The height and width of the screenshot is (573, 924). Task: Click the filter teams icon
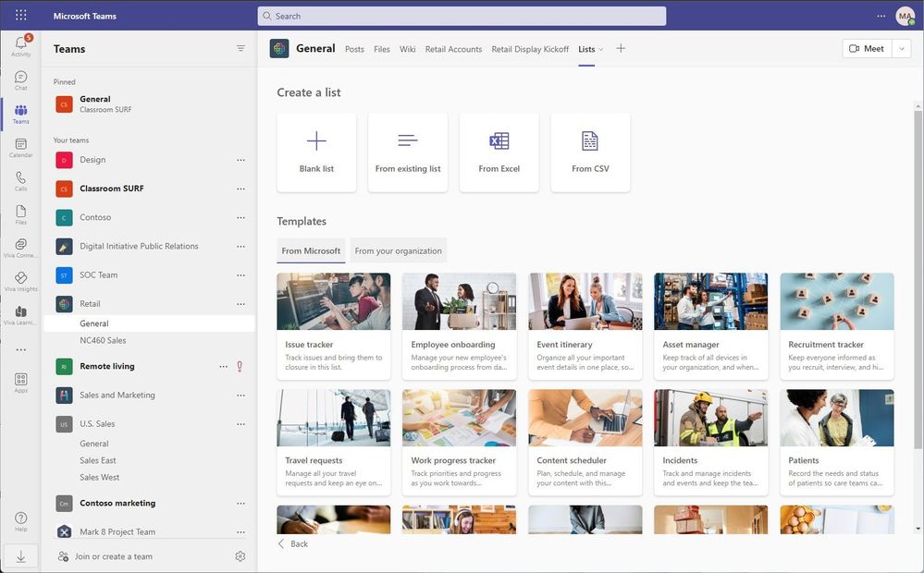(240, 48)
